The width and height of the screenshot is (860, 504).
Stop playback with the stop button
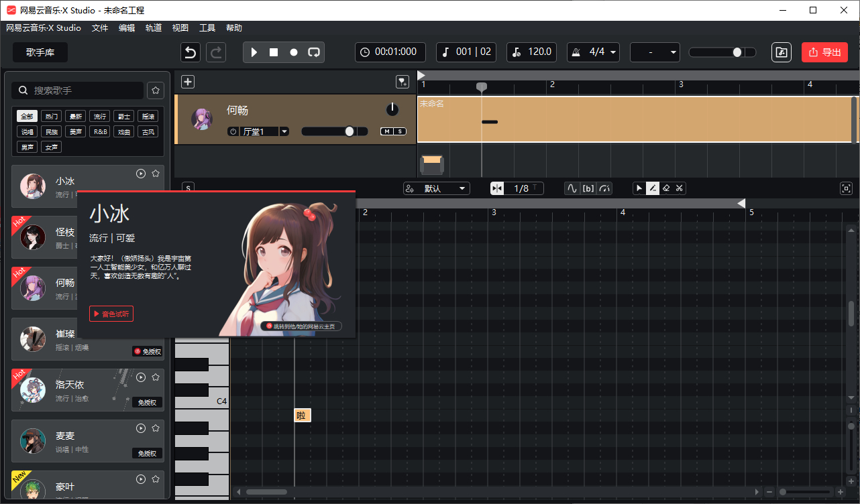(274, 52)
